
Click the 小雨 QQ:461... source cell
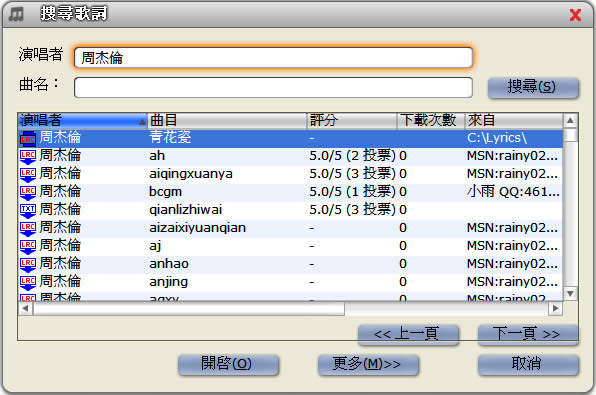pyautogui.click(x=513, y=192)
